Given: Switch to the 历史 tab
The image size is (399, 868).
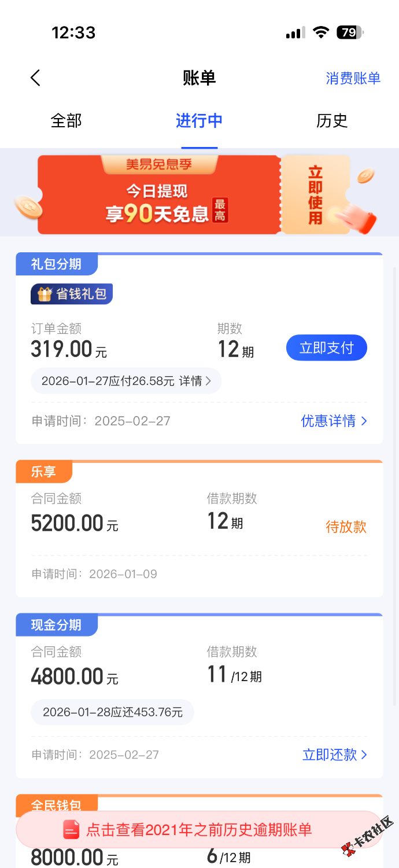Looking at the screenshot, I should click(x=332, y=120).
